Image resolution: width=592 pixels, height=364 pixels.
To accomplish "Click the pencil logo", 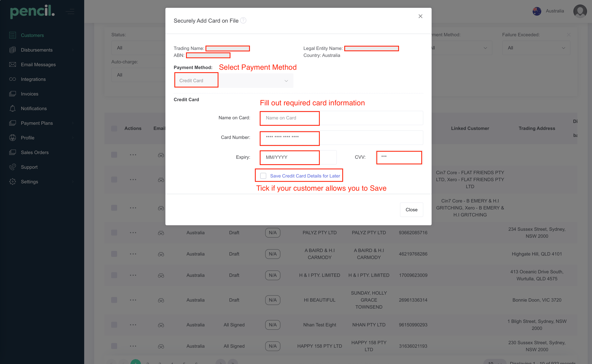I will point(32,11).
